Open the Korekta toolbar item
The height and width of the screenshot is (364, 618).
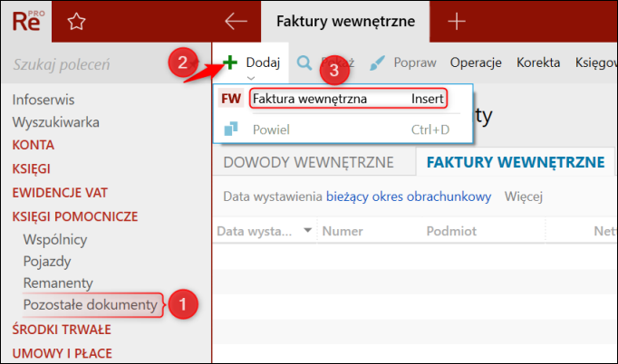[x=538, y=62]
